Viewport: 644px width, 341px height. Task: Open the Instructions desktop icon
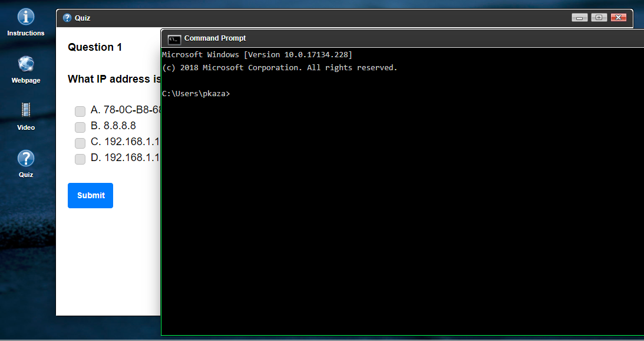click(x=25, y=17)
